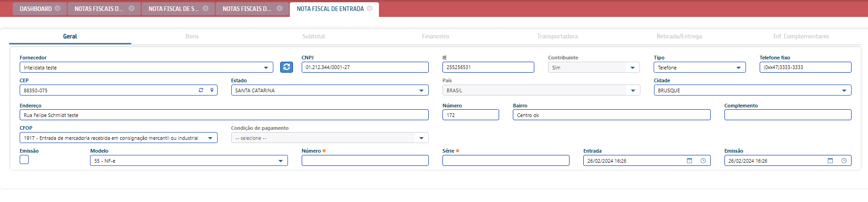This screenshot has height=202, width=868.
Task: Focus the Complemento text field
Action: pyautogui.click(x=787, y=115)
